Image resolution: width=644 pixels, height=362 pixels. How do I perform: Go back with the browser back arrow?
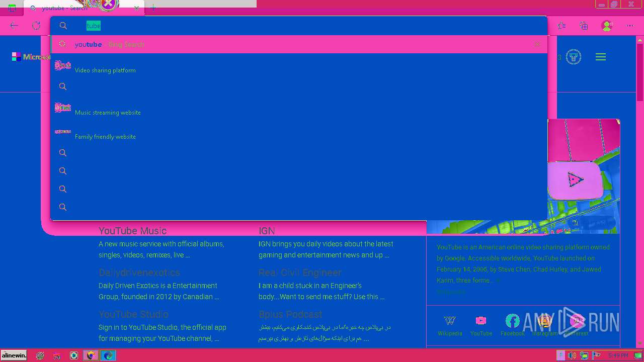click(x=14, y=26)
